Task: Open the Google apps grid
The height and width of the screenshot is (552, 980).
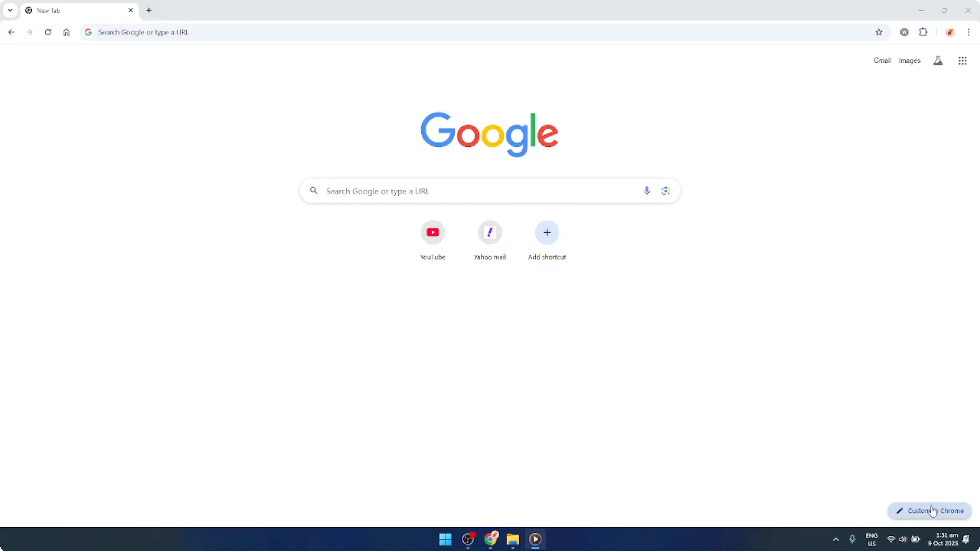Action: [x=962, y=61]
